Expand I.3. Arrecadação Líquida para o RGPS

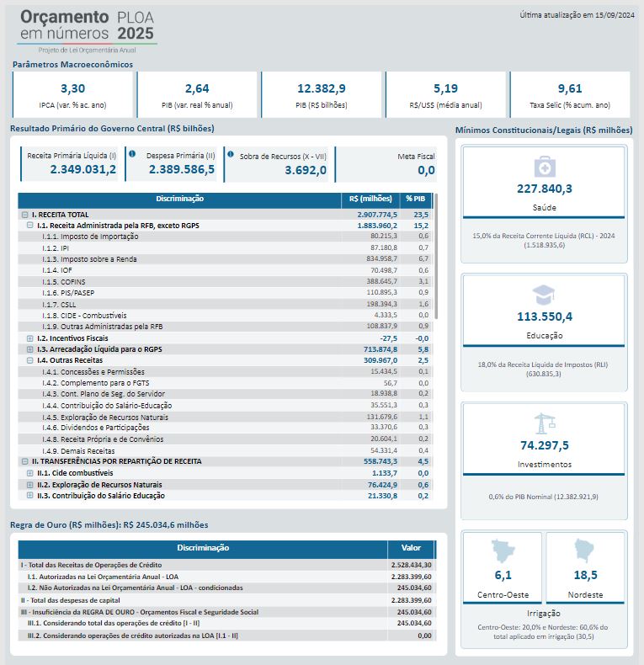coord(30,348)
